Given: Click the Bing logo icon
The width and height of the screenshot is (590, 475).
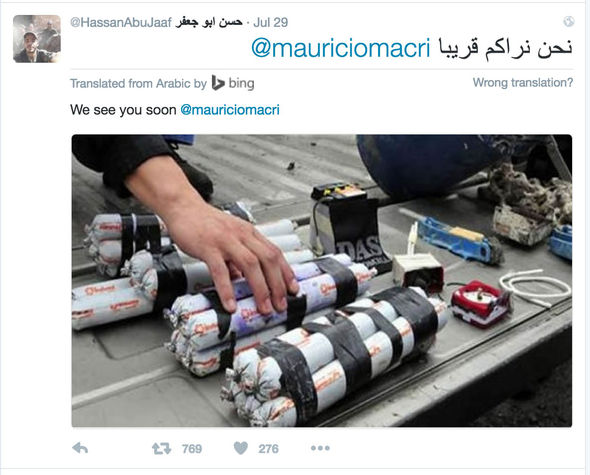Looking at the screenshot, I should pyautogui.click(x=218, y=83).
